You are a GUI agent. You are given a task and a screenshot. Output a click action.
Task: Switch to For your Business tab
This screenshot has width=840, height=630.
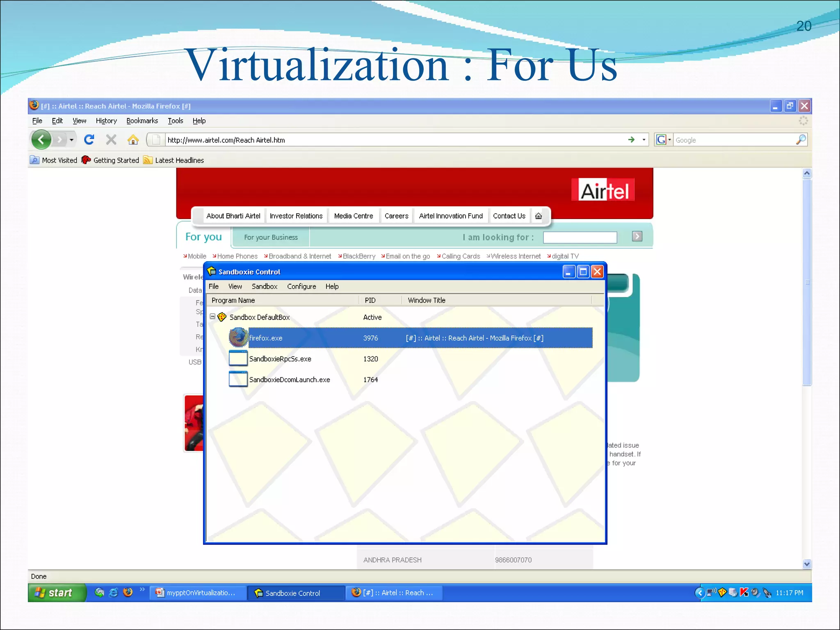(x=271, y=237)
